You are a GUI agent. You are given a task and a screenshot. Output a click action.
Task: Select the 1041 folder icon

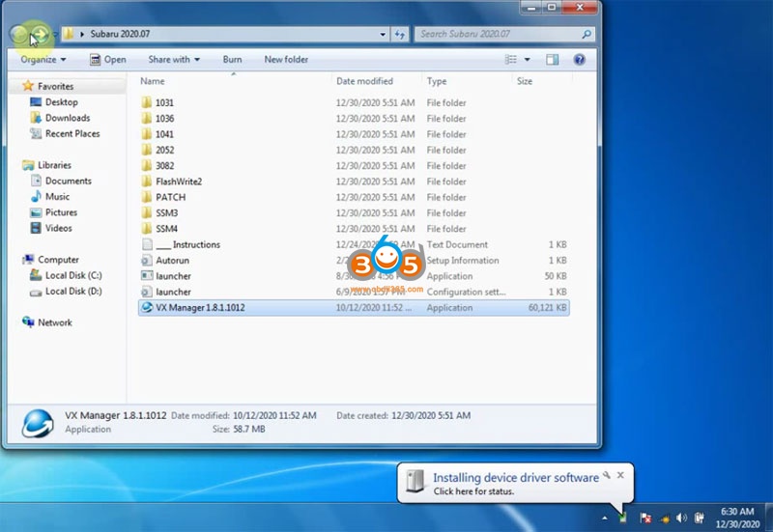147,134
